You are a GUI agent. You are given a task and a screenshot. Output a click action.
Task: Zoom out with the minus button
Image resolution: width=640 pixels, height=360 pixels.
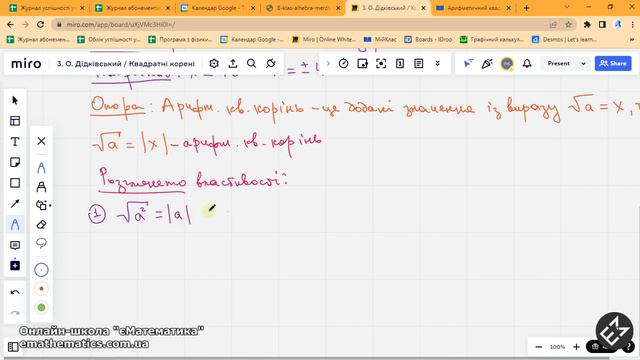(x=538, y=347)
